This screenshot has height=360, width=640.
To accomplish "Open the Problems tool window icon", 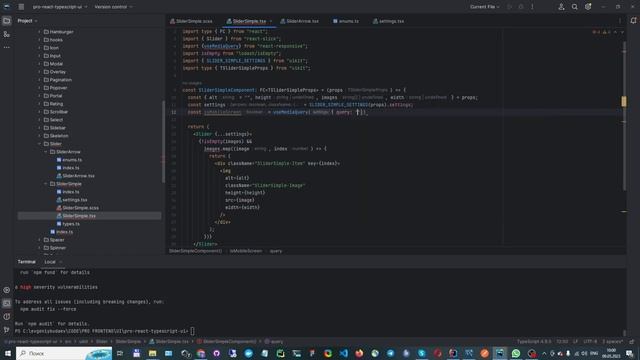I will click(7, 316).
